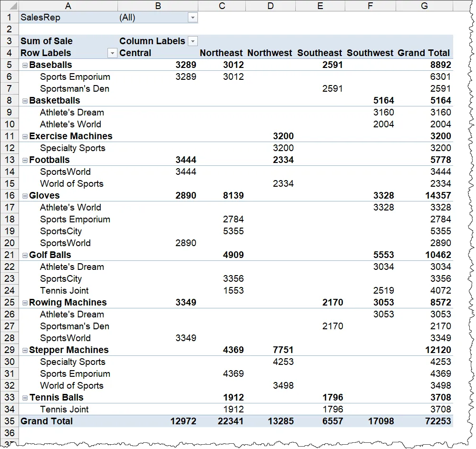Open the SalesRep filter dropdown
Image resolution: width=476 pixels, height=449 pixels.
192,18
